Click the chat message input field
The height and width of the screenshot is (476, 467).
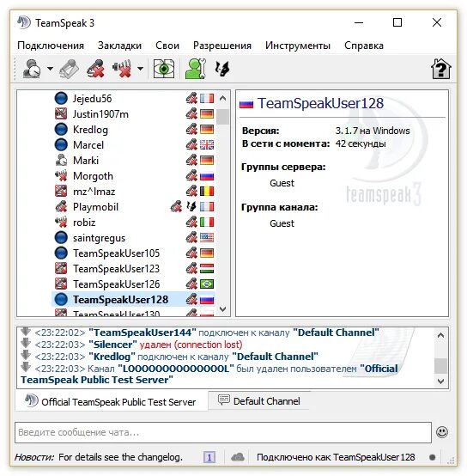pos(223,432)
